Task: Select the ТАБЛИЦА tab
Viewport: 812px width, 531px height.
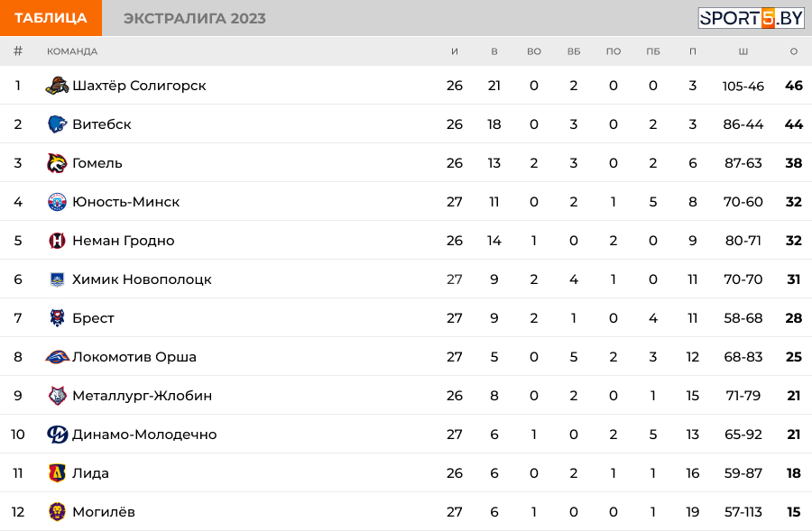Action: coord(51,18)
